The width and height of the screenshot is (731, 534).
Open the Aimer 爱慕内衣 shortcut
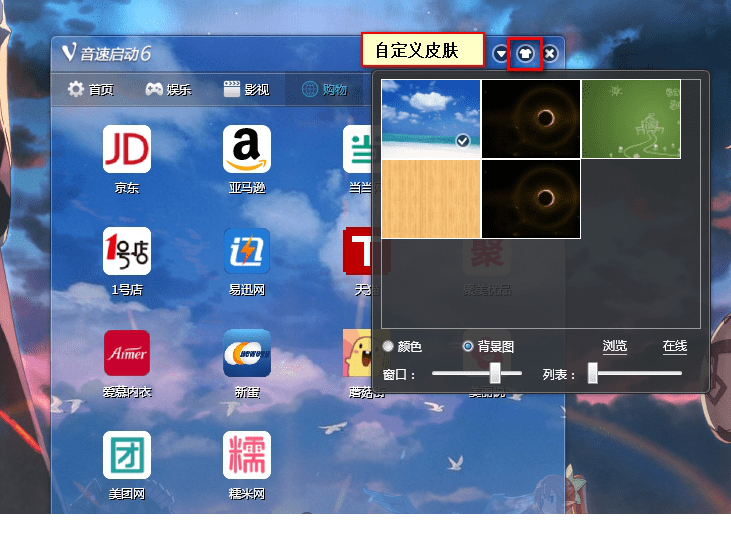127,353
